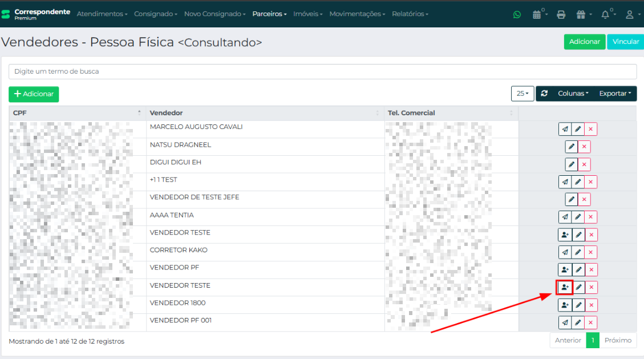Screen dimensions: 644x359
Task: Open the WhatsApp icon in the navbar
Action: click(517, 15)
